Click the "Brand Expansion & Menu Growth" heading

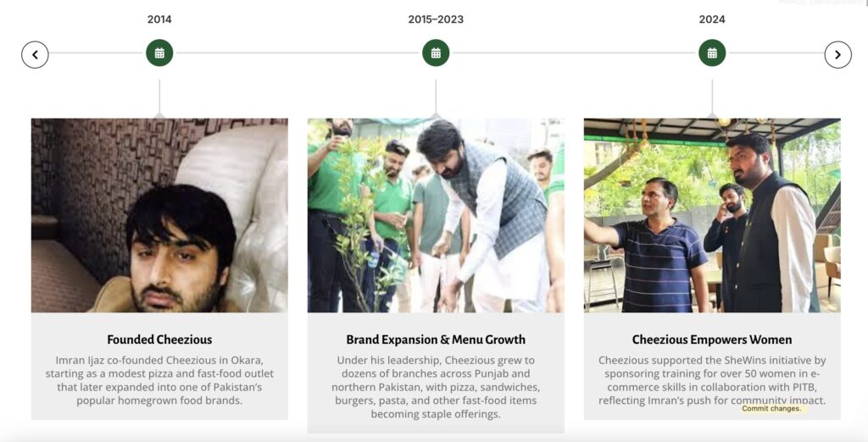click(436, 340)
